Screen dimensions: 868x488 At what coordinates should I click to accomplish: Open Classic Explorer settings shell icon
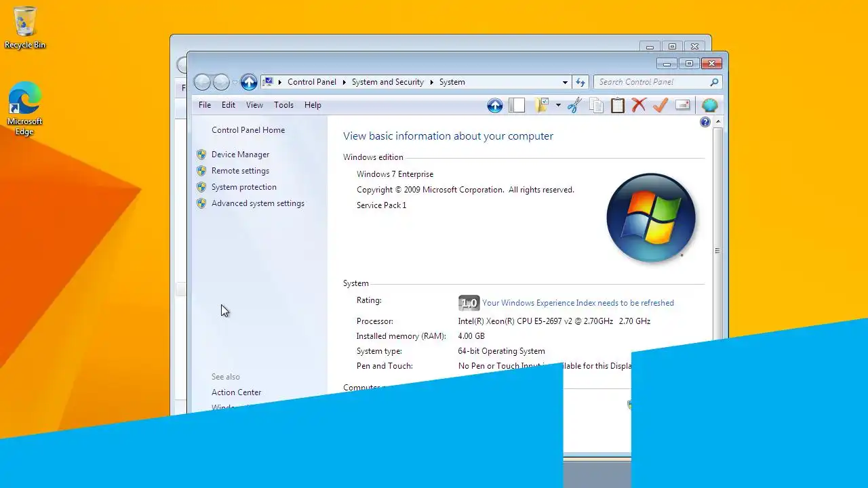click(709, 105)
